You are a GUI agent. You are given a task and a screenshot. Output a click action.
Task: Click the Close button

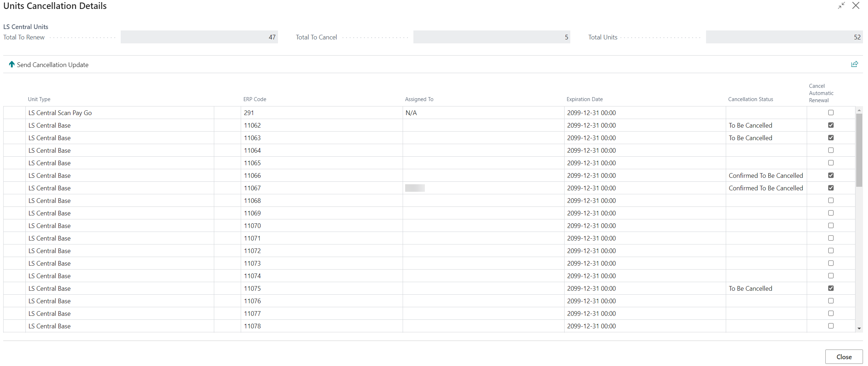[x=844, y=357]
